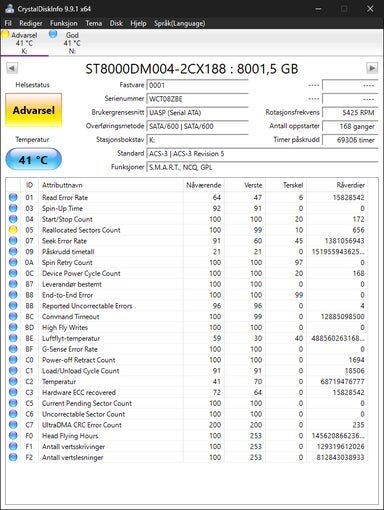Viewport: 384px width, 510px height.
Task: Click the status icon for Head Flying Hours
Action: click(x=13, y=436)
